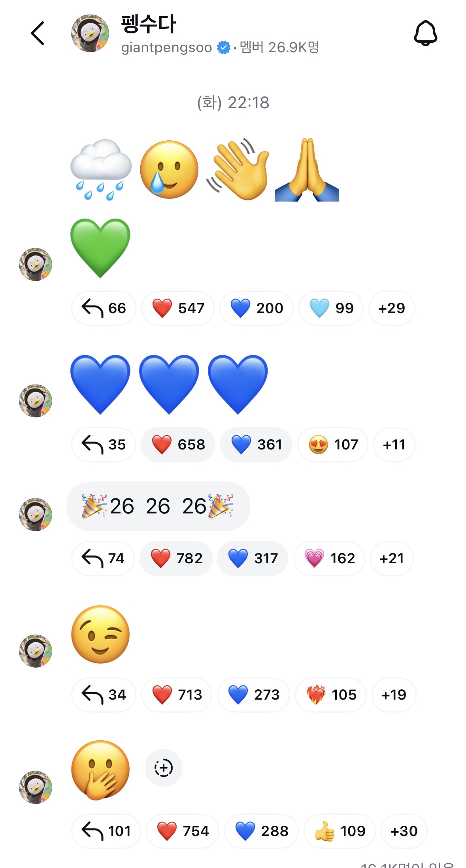Open the 34 replies under the winking emoji

pos(104,694)
